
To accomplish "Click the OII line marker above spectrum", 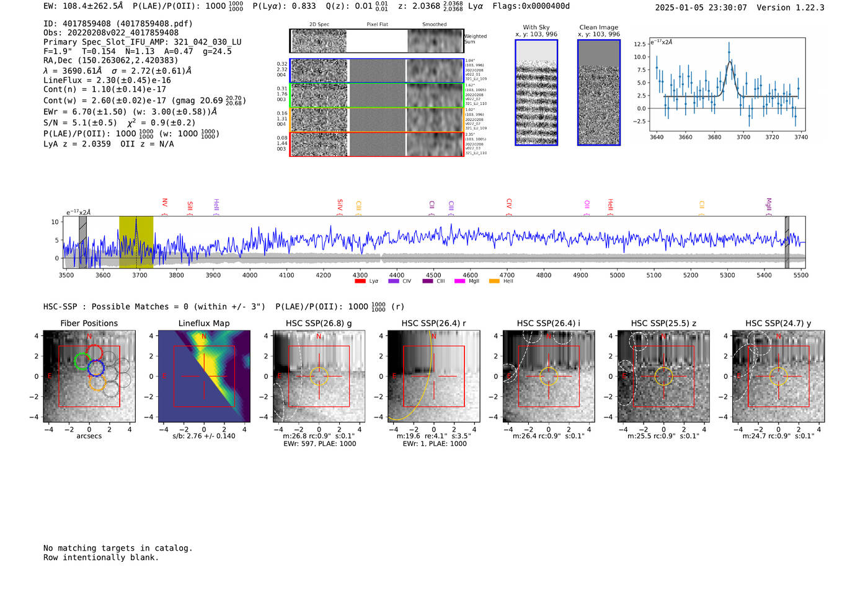I will (x=587, y=207).
